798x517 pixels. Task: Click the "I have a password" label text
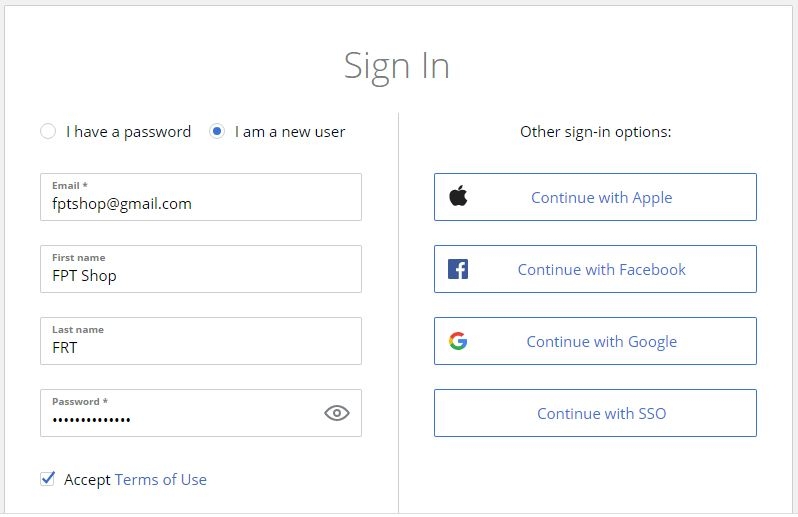click(128, 132)
